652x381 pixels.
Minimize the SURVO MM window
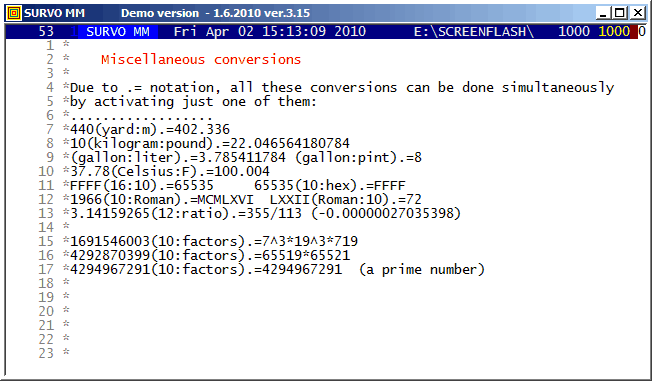(603, 13)
